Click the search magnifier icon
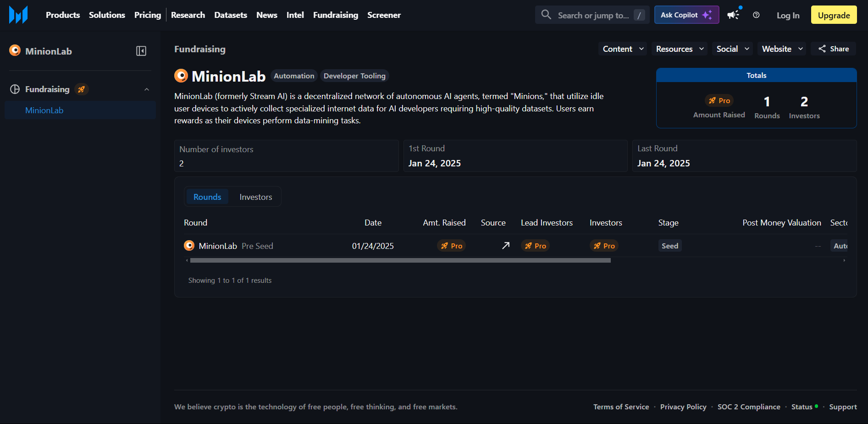This screenshot has height=424, width=868. pos(546,15)
